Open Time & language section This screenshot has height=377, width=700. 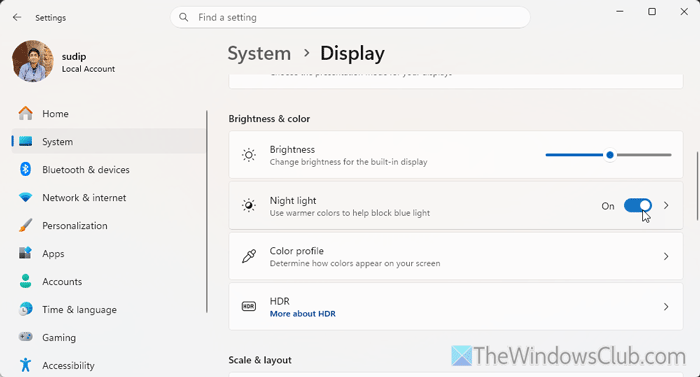108,310
